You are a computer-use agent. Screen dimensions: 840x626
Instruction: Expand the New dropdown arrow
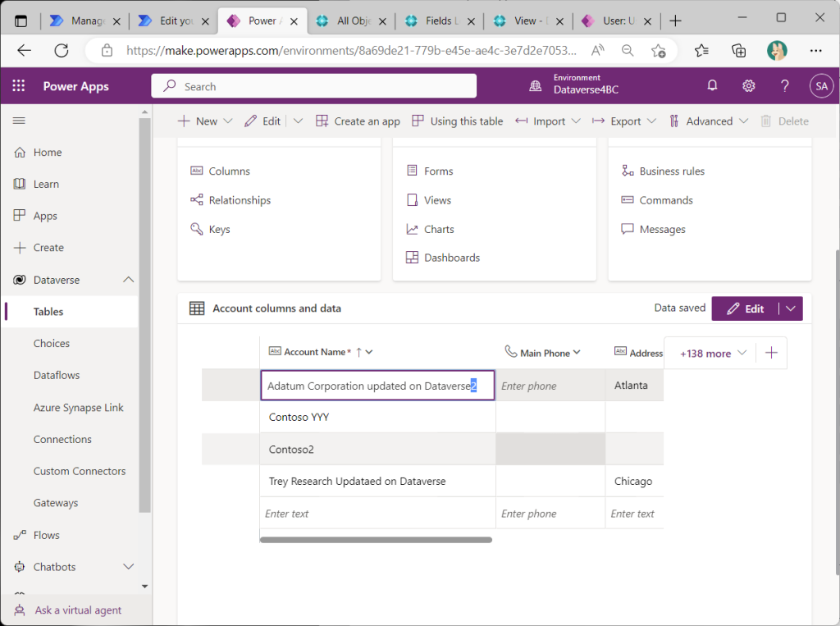click(228, 121)
